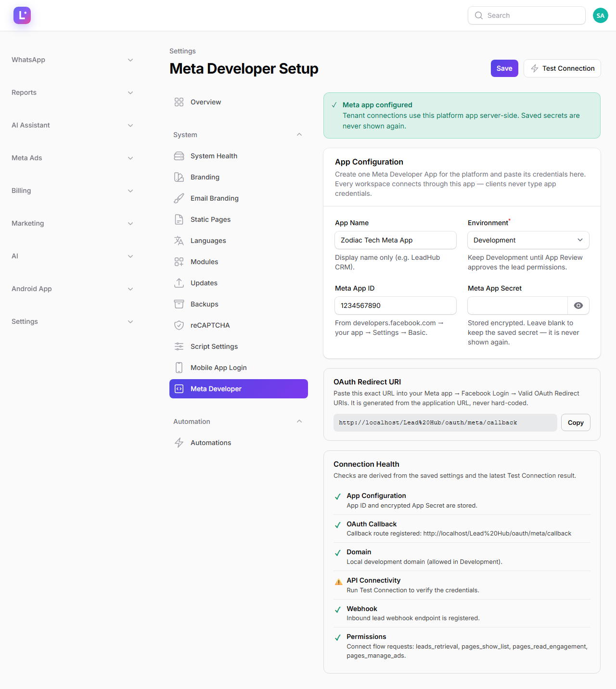Viewport: 616px width, 689px height.
Task: Click the Script Settings sliders icon
Action: pos(179,346)
